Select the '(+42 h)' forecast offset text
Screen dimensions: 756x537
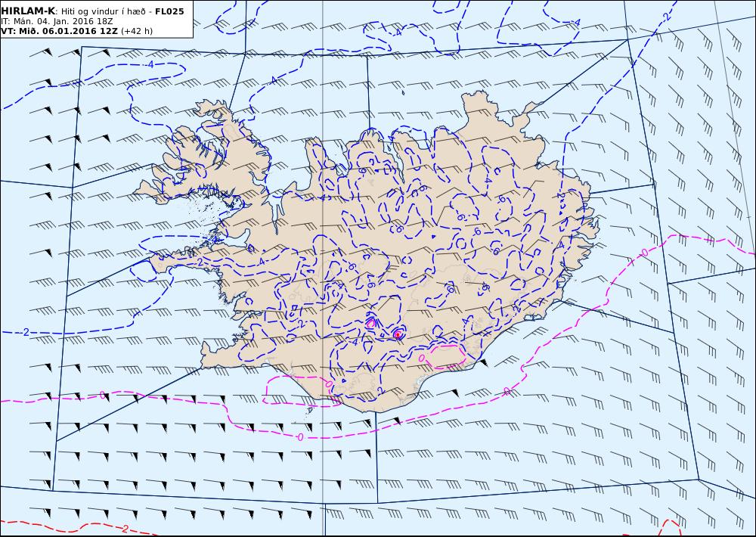(136, 31)
